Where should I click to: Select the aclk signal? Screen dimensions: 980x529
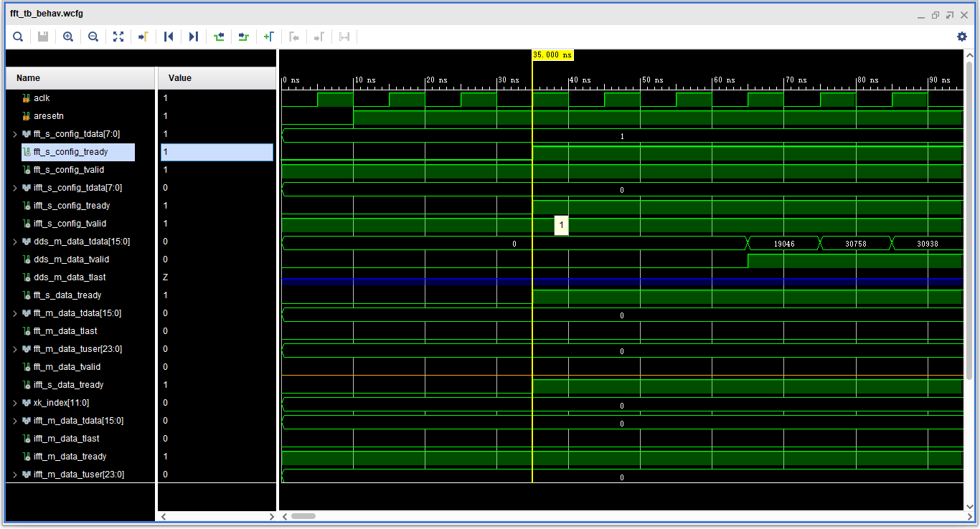(x=42, y=98)
